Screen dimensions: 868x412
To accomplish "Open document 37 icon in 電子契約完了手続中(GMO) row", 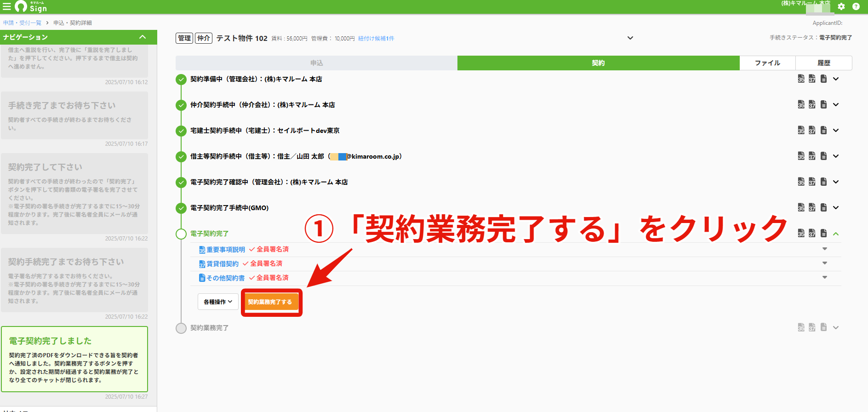I will pos(812,207).
